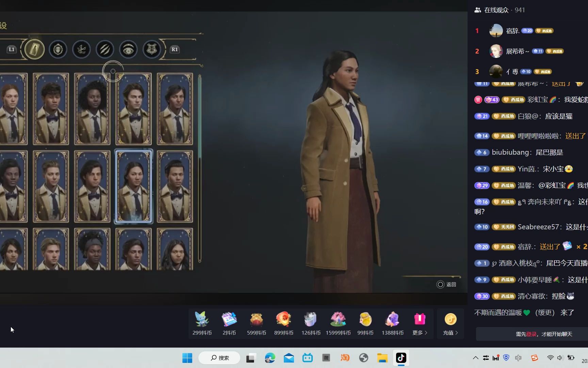Image resolution: width=588 pixels, height=368 pixels.
Task: Toggle the 中 Chinese input mode indicator
Action: coord(518,358)
